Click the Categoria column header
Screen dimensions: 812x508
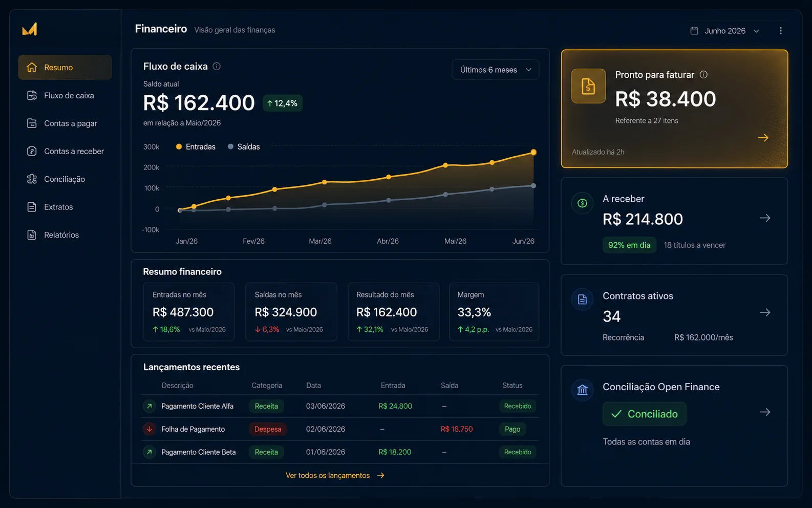[267, 386]
